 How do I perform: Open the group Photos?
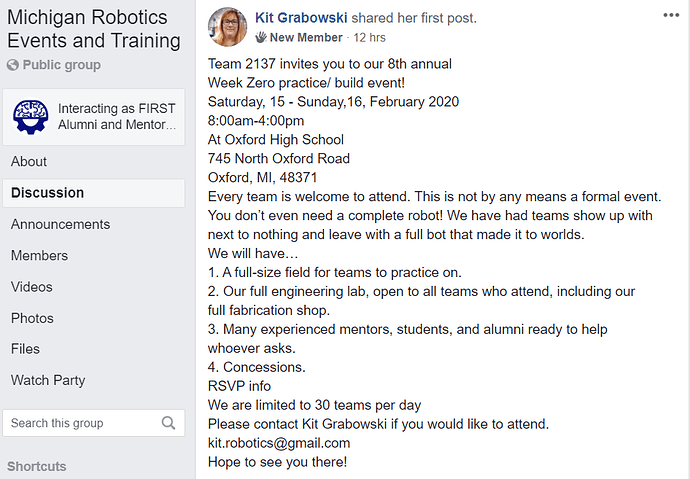[x=32, y=318]
